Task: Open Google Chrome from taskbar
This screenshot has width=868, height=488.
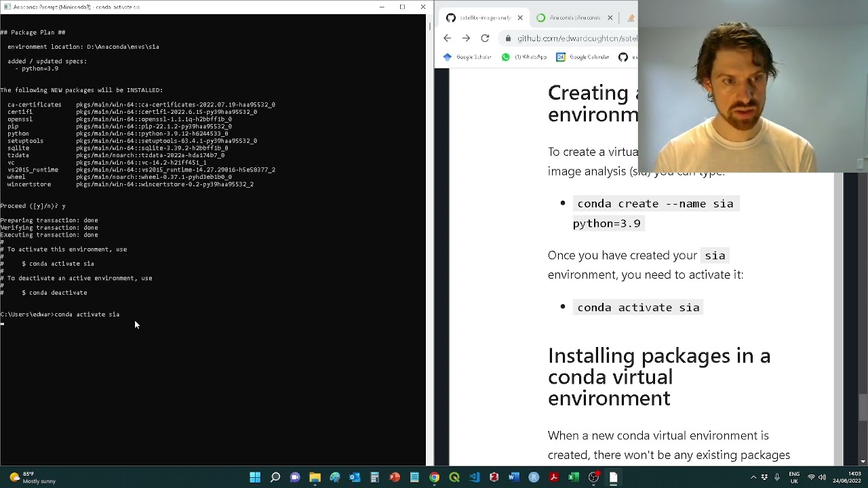Action: [434, 477]
